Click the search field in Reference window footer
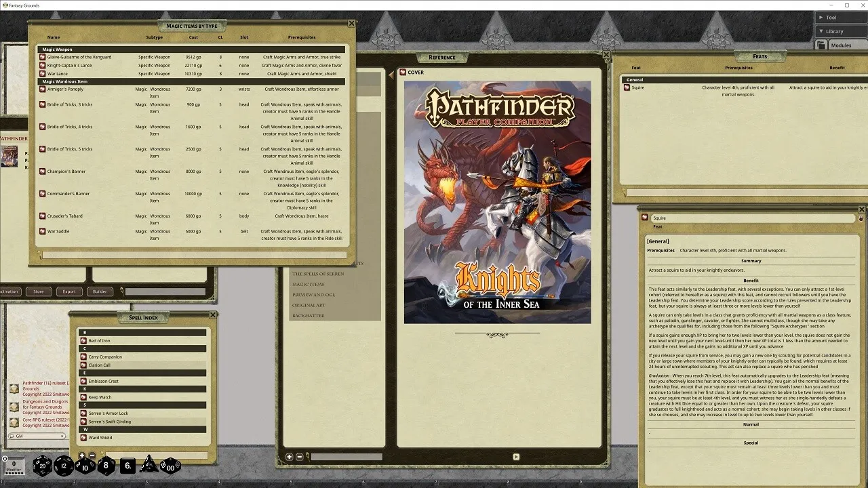This screenshot has height=488, width=868. [347, 457]
